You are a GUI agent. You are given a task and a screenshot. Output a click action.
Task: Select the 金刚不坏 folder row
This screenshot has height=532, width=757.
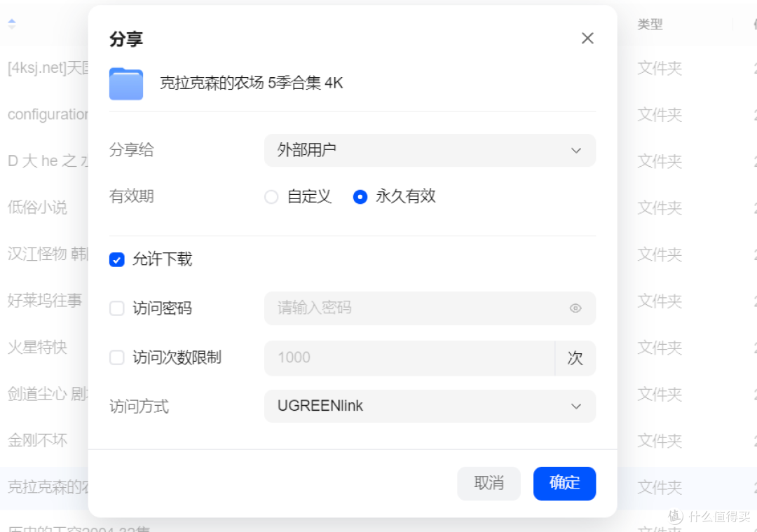tap(37, 439)
